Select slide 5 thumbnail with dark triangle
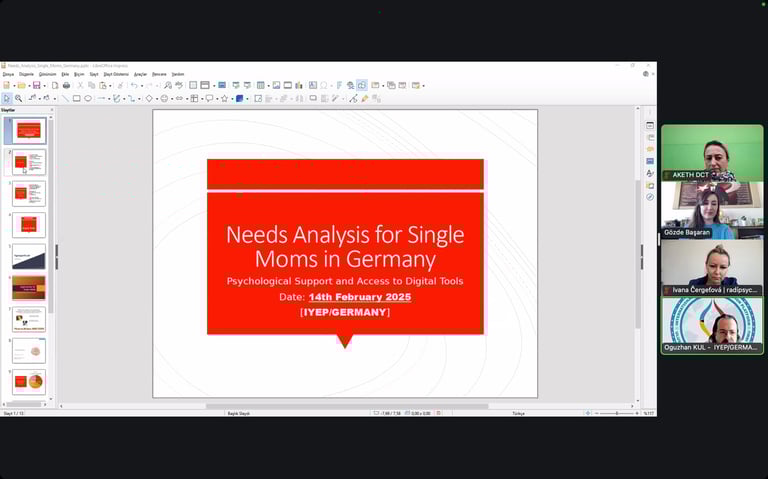 (x=28, y=256)
